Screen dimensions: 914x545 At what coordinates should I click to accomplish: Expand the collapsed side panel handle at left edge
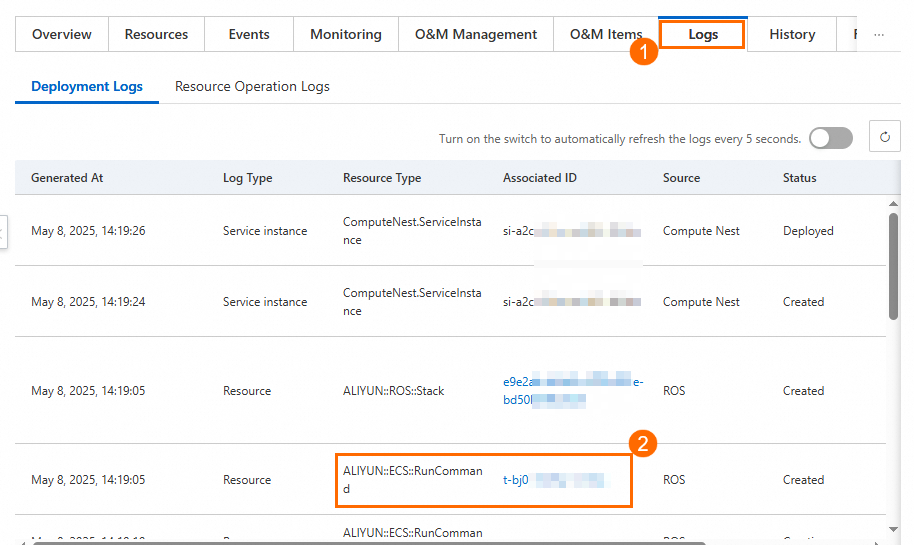point(3,232)
